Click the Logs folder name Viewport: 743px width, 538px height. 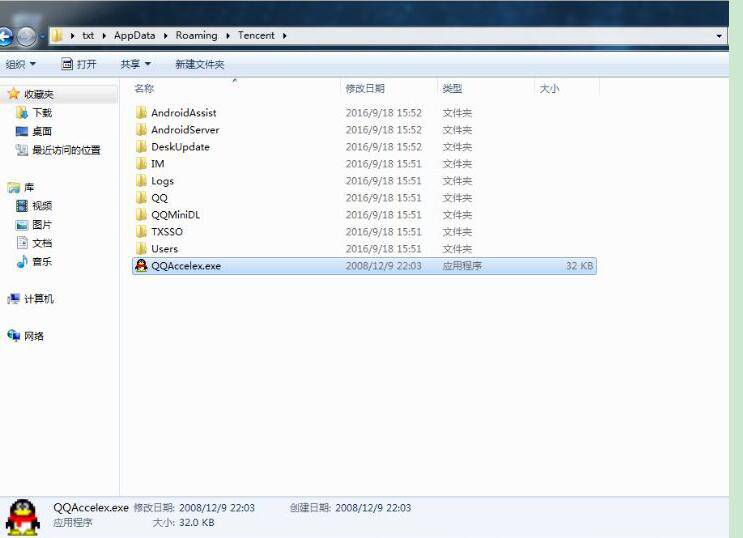tap(163, 181)
